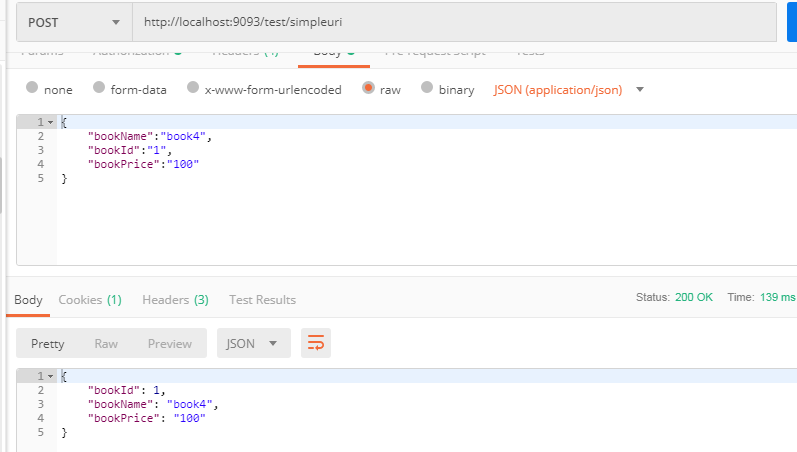797x452 pixels.
Task: Expand the response JSON format dropdown
Action: [253, 343]
